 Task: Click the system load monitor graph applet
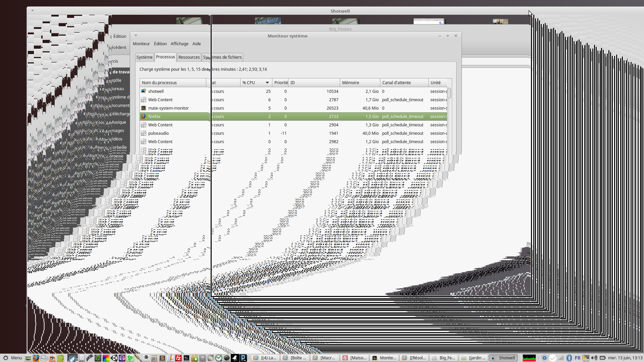point(529,358)
